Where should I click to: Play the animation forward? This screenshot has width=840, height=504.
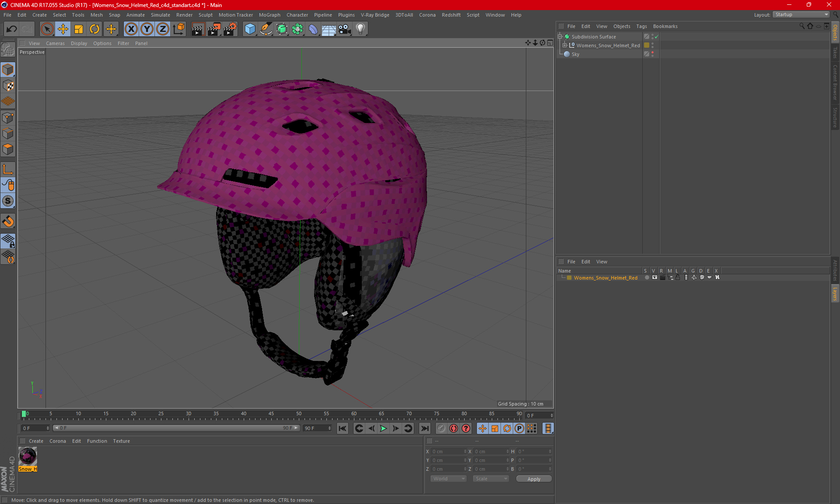[384, 428]
